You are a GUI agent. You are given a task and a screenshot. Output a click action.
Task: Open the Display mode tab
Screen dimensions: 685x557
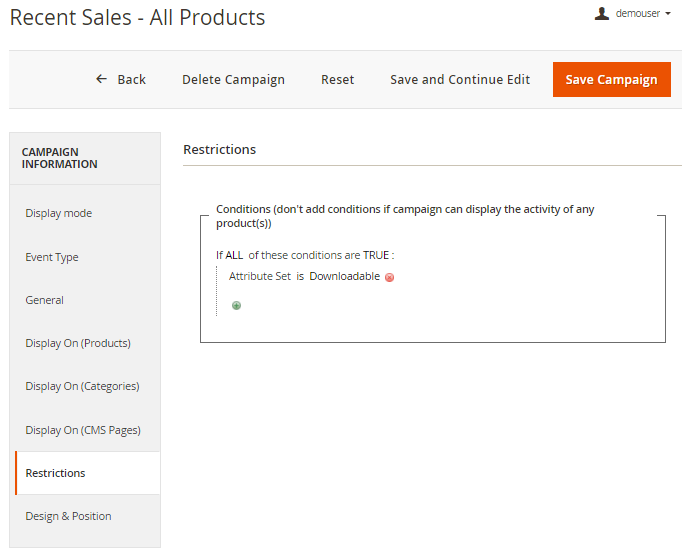pos(58,213)
